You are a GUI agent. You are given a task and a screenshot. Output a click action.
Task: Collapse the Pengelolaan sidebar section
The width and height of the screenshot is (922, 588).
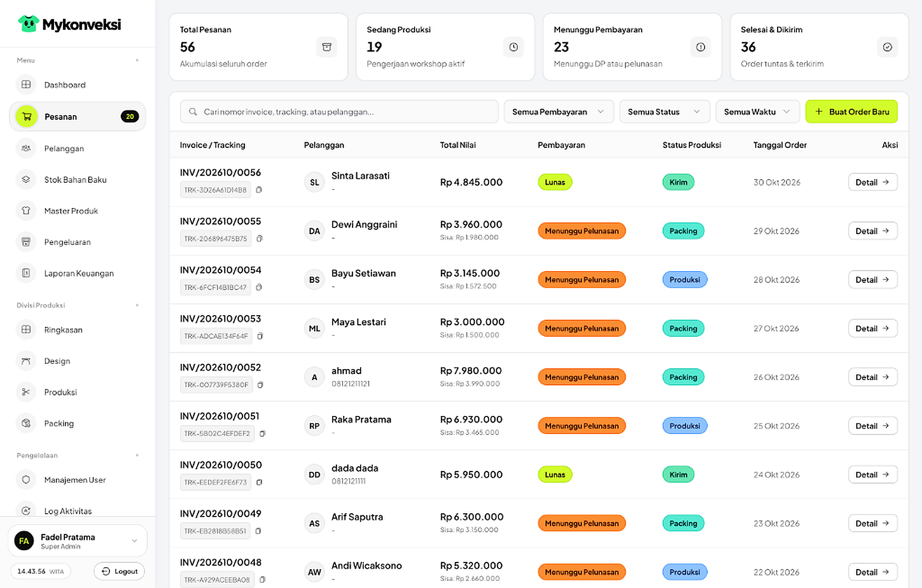(137, 455)
